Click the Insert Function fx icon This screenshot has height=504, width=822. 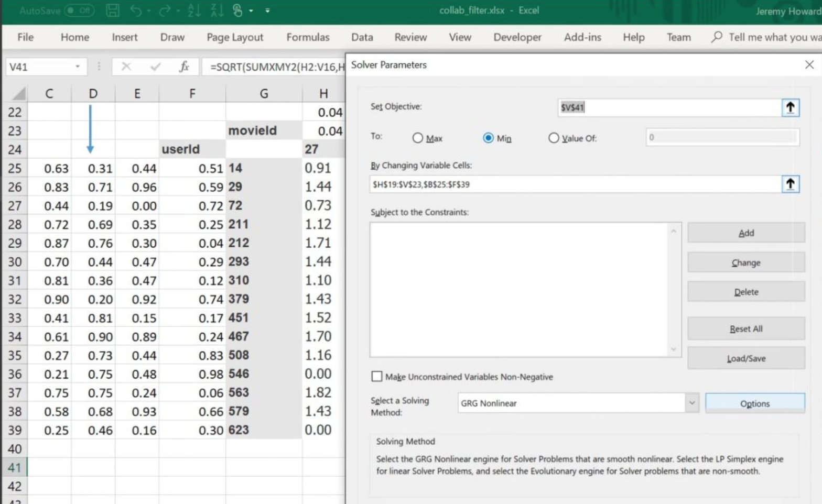(x=184, y=67)
